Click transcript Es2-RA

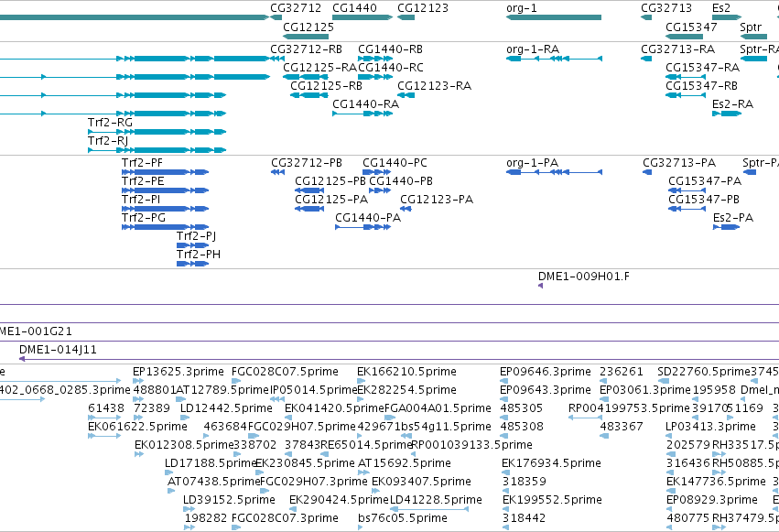726,114
